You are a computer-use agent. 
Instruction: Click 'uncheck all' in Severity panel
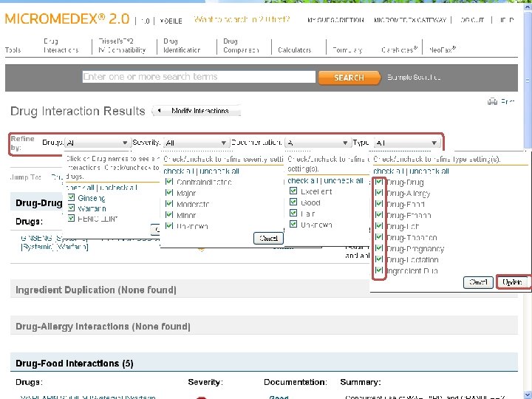pos(219,171)
